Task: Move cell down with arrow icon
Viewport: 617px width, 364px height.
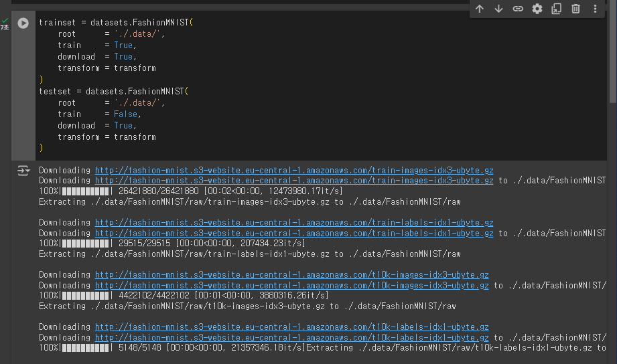Action: (x=498, y=9)
